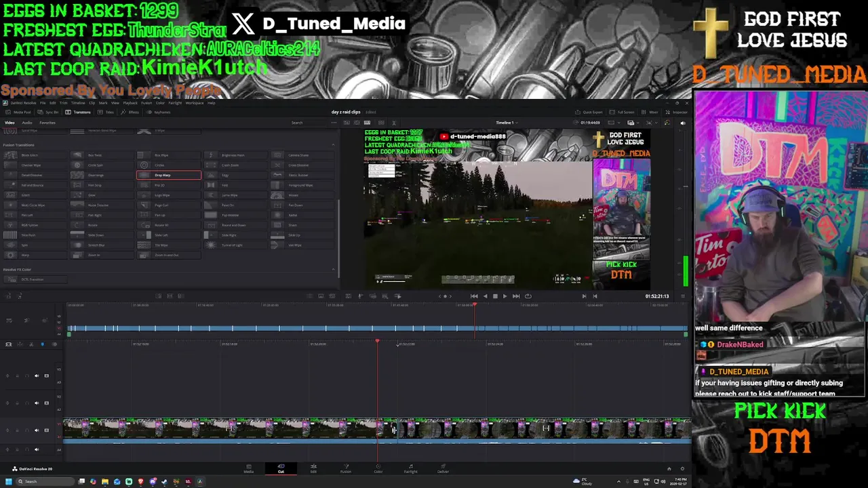The image size is (868, 488).
Task: Click the Full Screen button
Action: (622, 112)
